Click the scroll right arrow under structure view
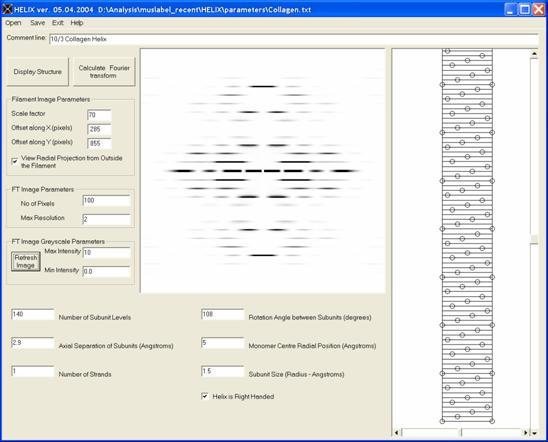The image size is (548, 442). click(526, 433)
